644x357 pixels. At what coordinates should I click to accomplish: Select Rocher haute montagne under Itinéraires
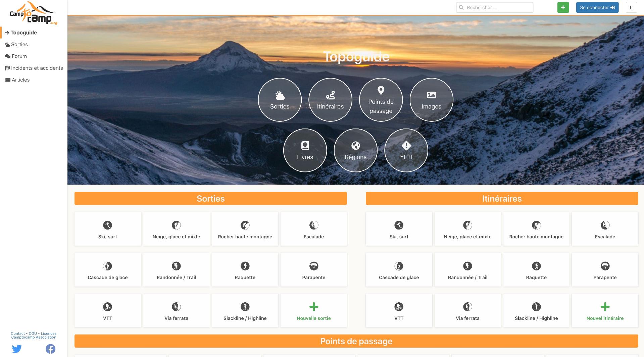tap(536, 229)
